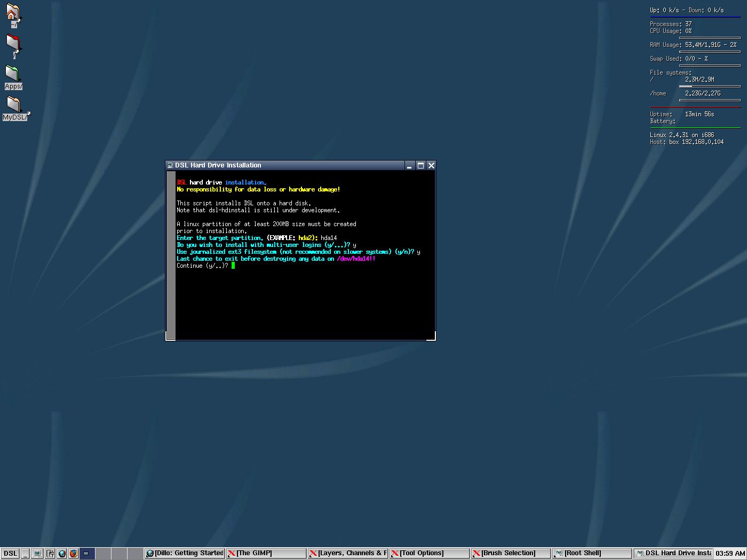The image size is (747, 560).
Task: Switch to the second workspace in pager
Action: [103, 554]
